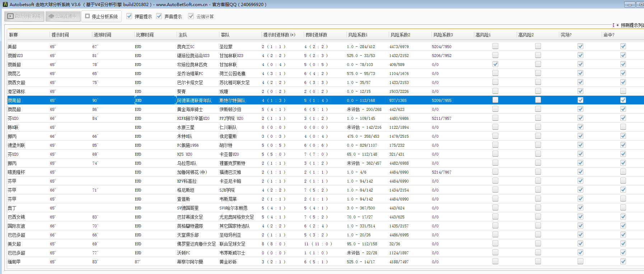Sort by the 联赛 column header
Image resolution: width=644 pixels, height=274 pixels.
(x=14, y=35)
